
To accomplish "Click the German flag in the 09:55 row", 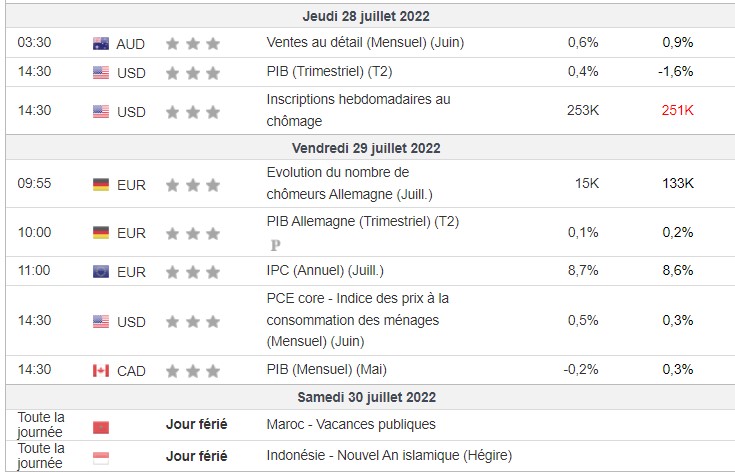I will pyautogui.click(x=101, y=185).
